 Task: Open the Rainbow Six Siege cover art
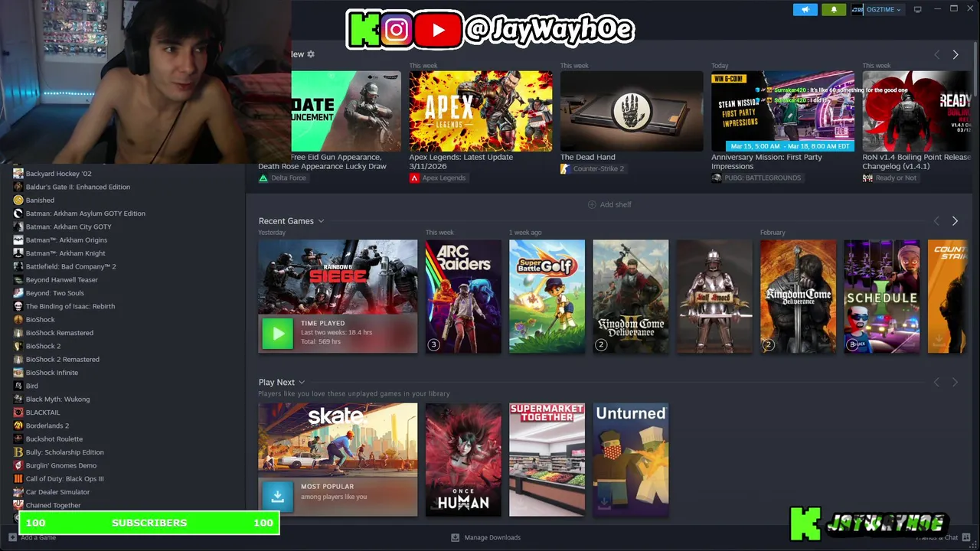coord(338,277)
